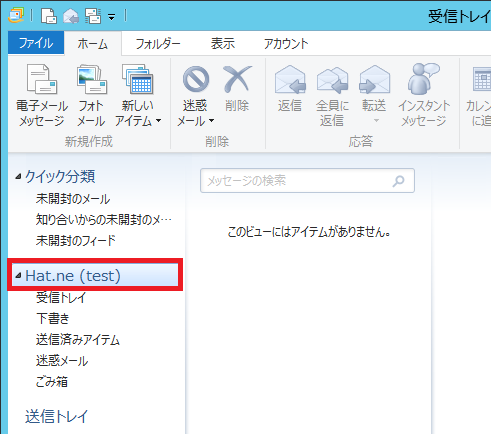Viewport: 491px width, 434px height.
Task: Click the magnifier icon in search box
Action: 398,181
